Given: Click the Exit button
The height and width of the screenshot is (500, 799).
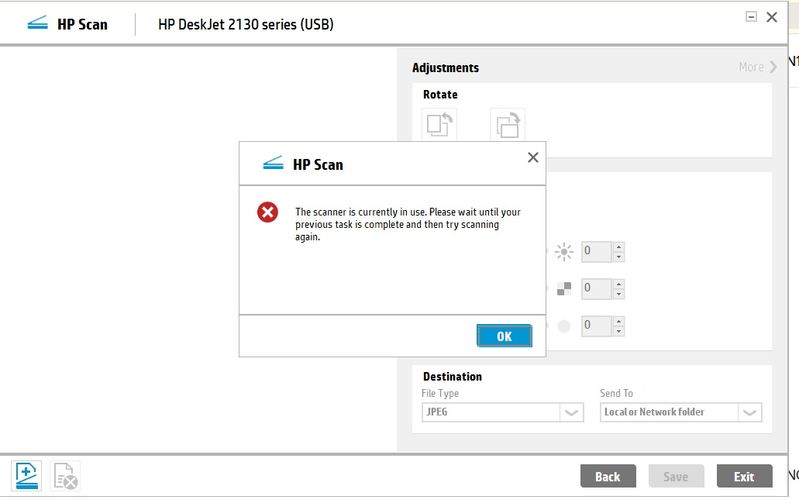Looking at the screenshot, I should (744, 476).
